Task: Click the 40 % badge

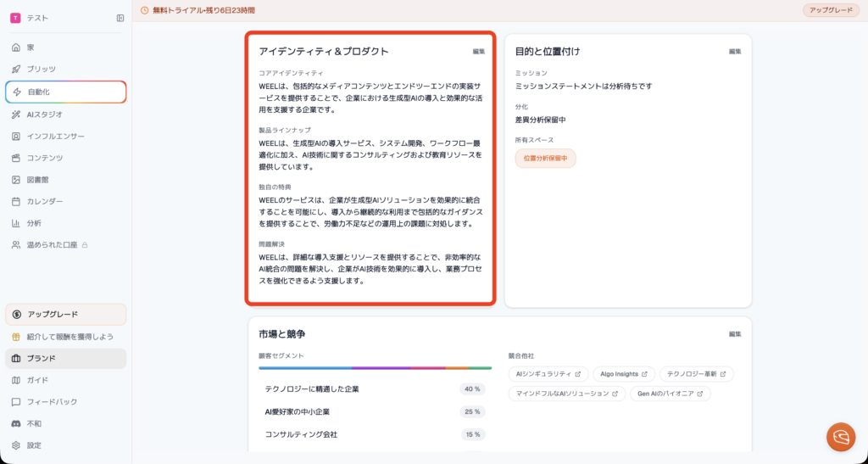Action: (x=472, y=389)
